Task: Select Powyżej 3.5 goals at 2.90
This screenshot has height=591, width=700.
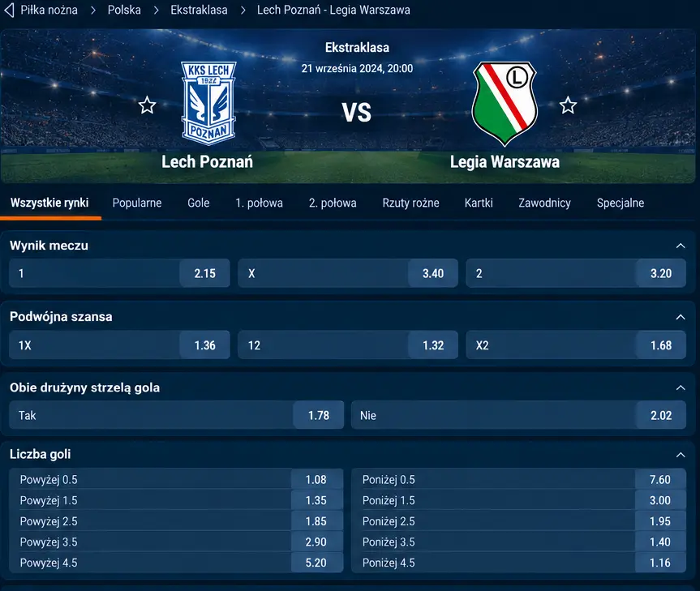Action: 176,542
